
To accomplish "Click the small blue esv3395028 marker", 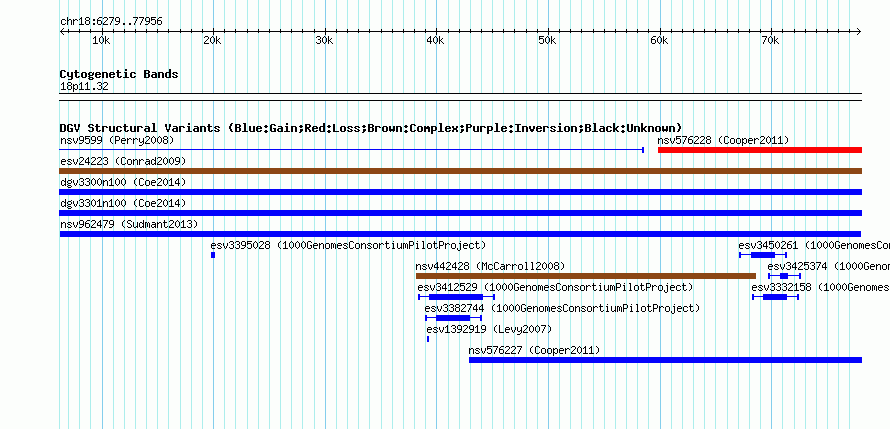I will click(x=213, y=255).
